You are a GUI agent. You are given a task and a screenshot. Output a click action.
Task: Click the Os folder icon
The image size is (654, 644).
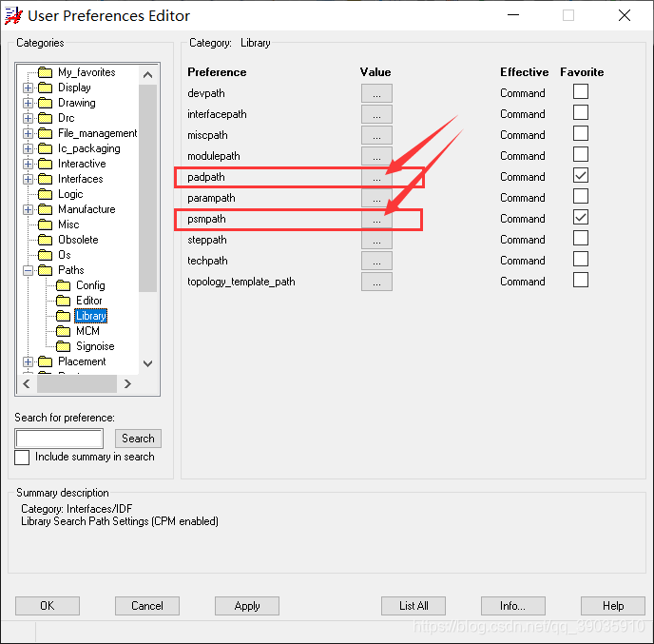coord(45,255)
